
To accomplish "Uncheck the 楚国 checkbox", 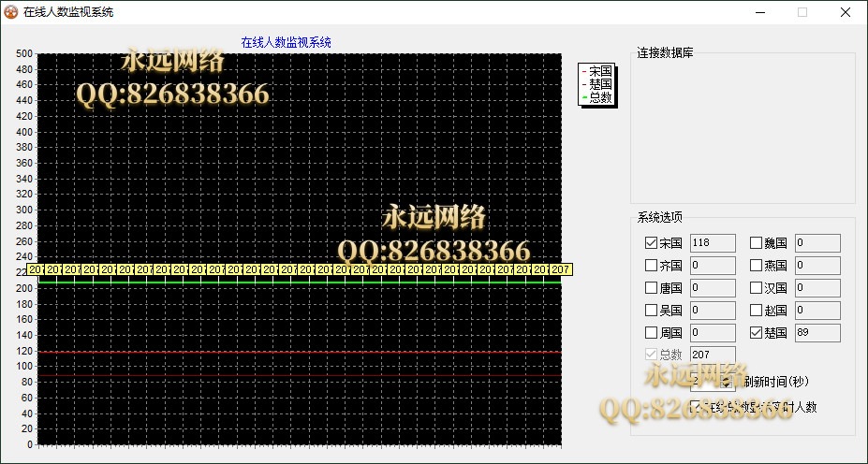I will pos(757,333).
